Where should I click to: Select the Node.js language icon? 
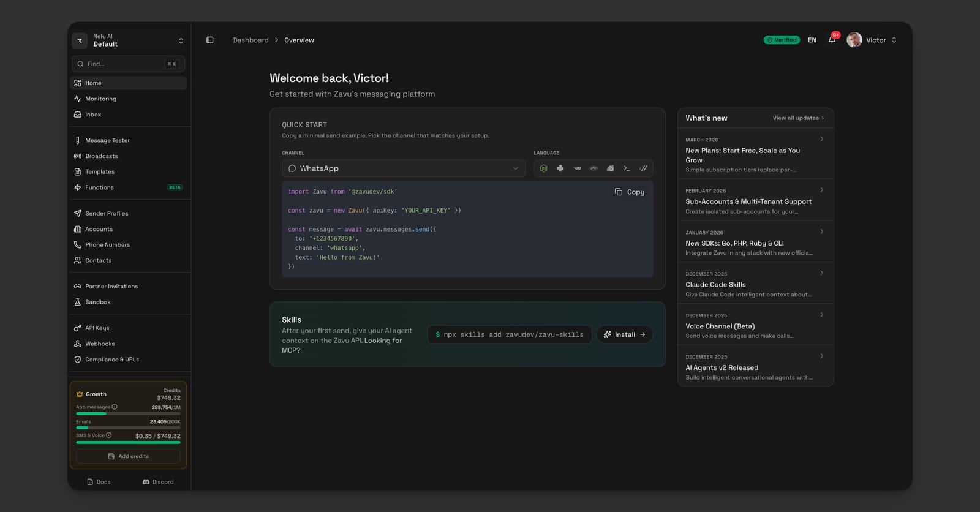[543, 168]
